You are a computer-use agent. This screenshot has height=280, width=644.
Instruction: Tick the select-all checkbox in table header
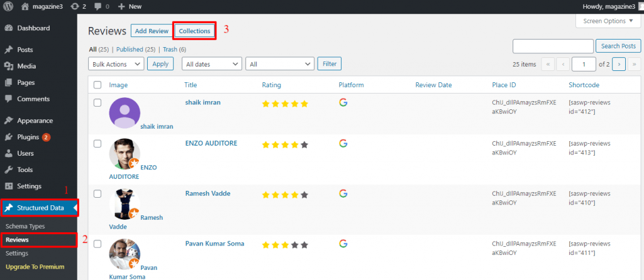click(x=97, y=85)
